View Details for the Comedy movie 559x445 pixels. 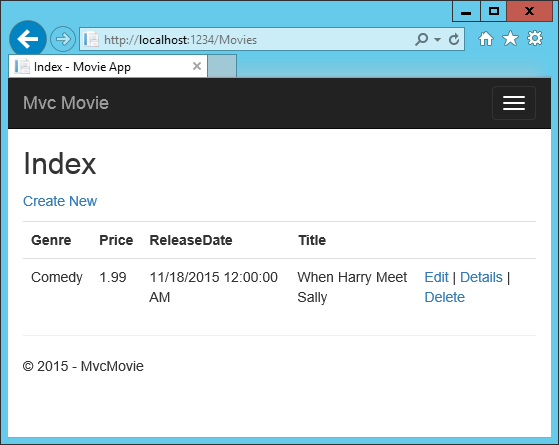click(481, 277)
